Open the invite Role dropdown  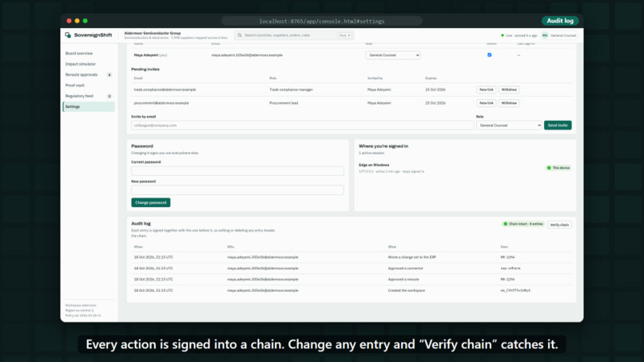[x=509, y=125]
